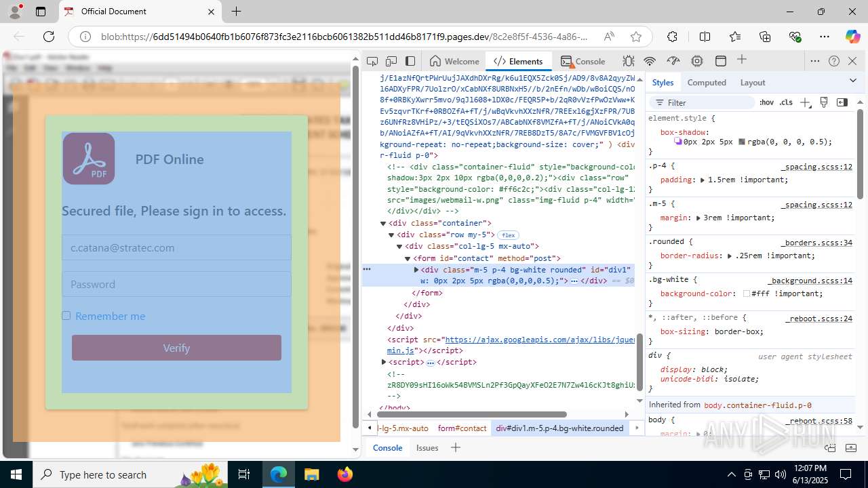Viewport: 868px width, 488px height.
Task: Open _background.scss:14 source link
Action: 810,281
